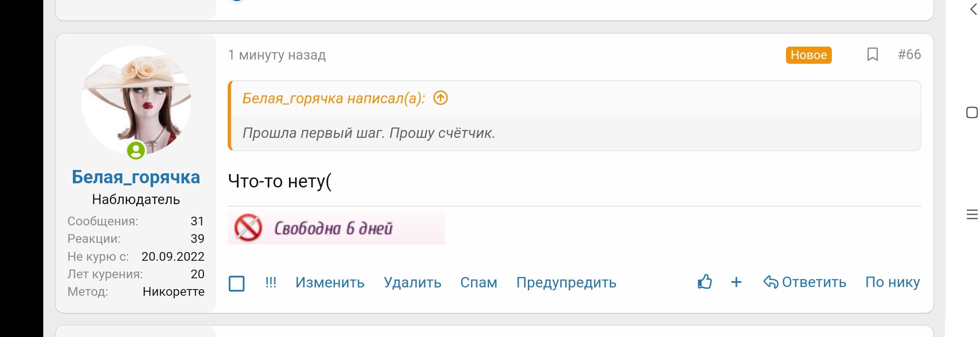Jump to quoted post via arrow icon
Viewport: 980px width, 337px height.
tap(440, 98)
